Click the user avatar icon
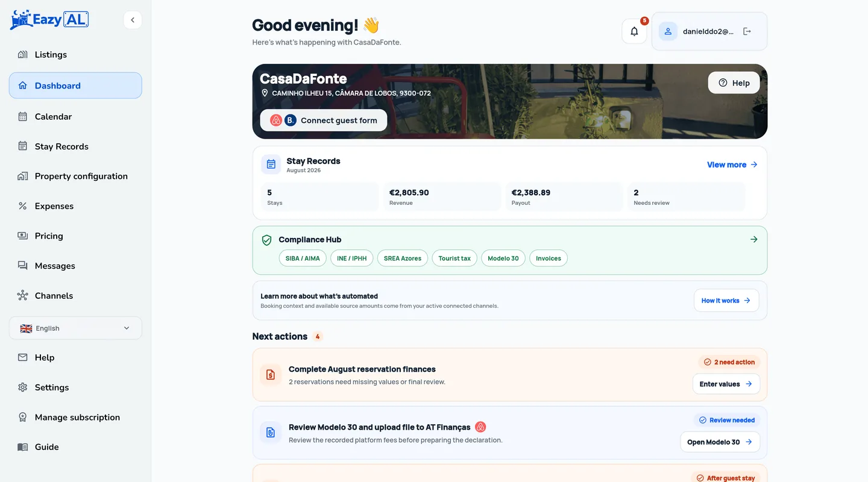Screen dimensions: 868x482 (668, 31)
